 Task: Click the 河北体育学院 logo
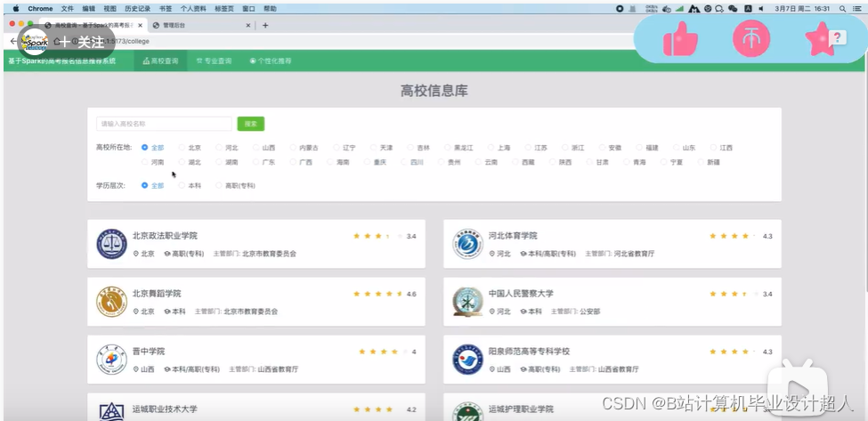[x=467, y=244]
